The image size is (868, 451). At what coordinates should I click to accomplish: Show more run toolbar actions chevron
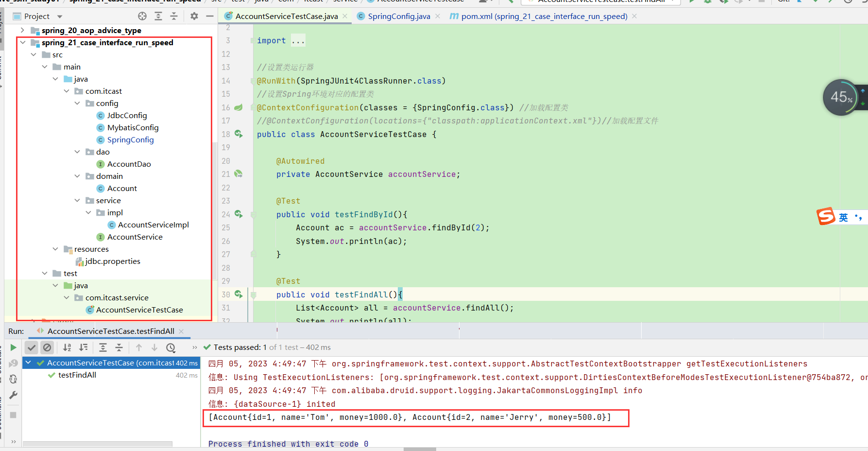coord(195,347)
